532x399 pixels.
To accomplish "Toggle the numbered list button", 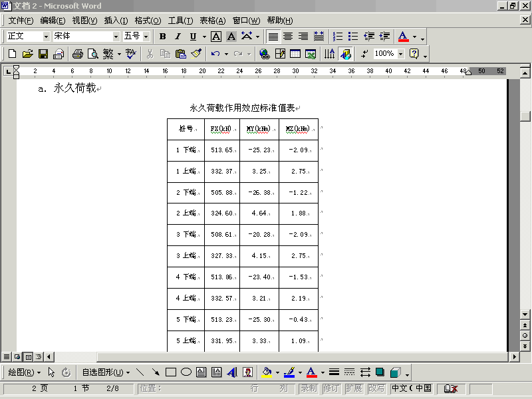I will click(x=338, y=37).
